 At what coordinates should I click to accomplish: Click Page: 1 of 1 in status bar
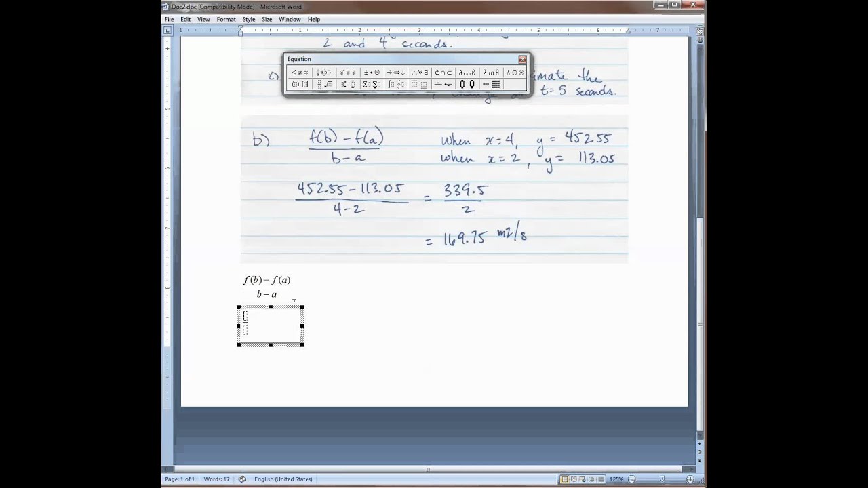(x=180, y=479)
